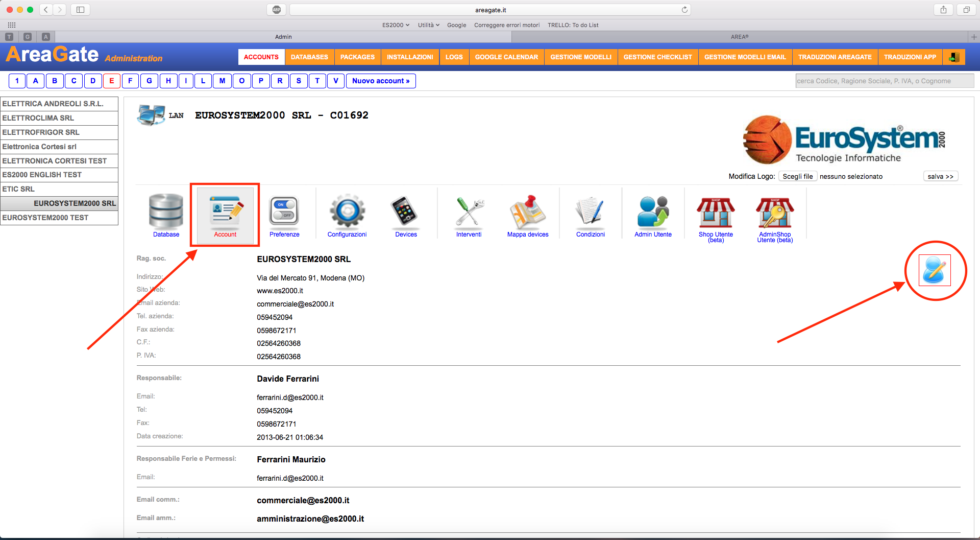The width and height of the screenshot is (980, 540).
Task: Open the DATABASES menu tab
Action: [x=309, y=57]
